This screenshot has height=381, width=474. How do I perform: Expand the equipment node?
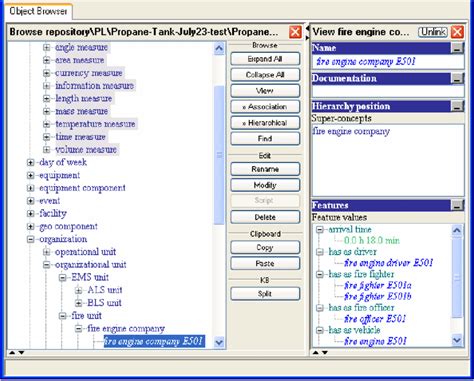(30, 175)
